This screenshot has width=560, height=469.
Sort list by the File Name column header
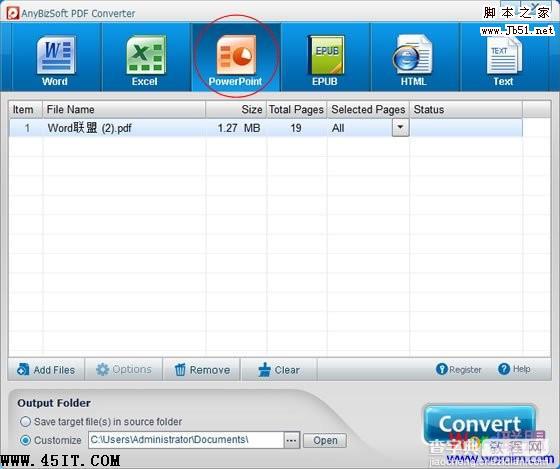pos(124,109)
